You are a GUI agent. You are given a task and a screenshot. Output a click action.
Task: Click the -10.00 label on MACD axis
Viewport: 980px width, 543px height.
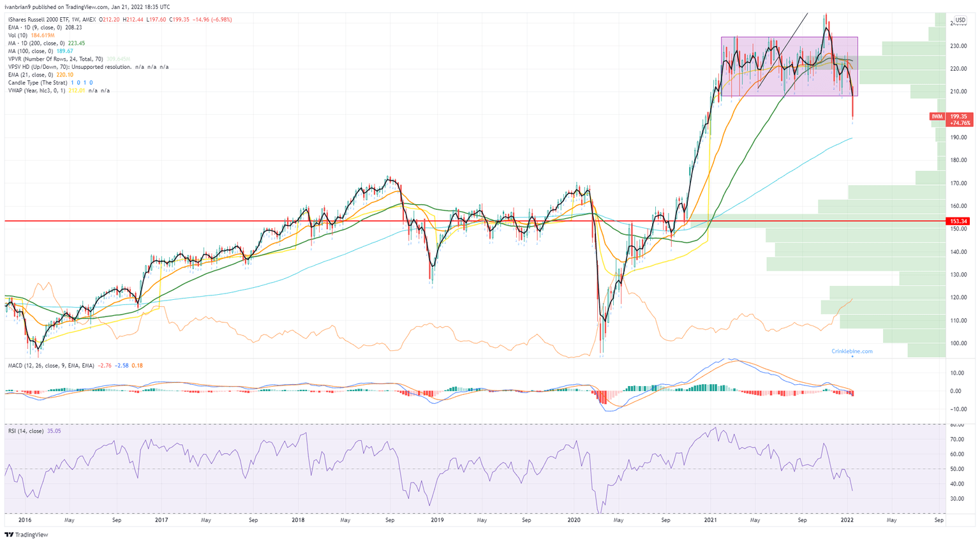pos(958,409)
